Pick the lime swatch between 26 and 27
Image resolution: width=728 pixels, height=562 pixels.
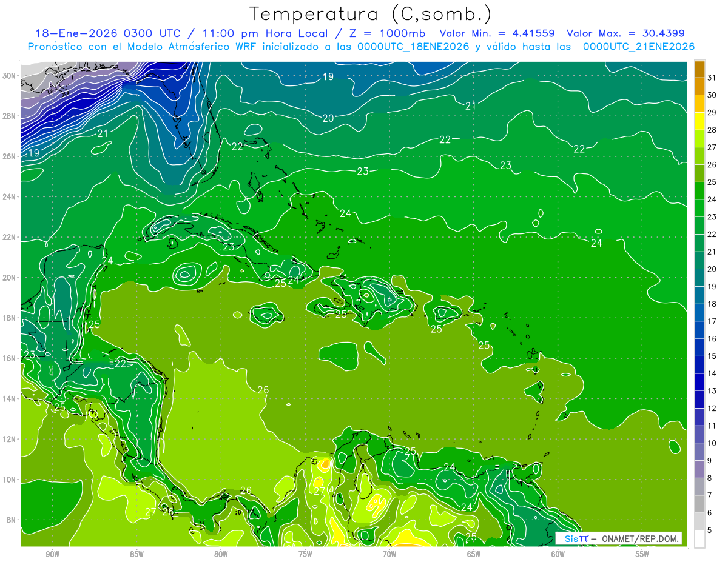tap(699, 156)
